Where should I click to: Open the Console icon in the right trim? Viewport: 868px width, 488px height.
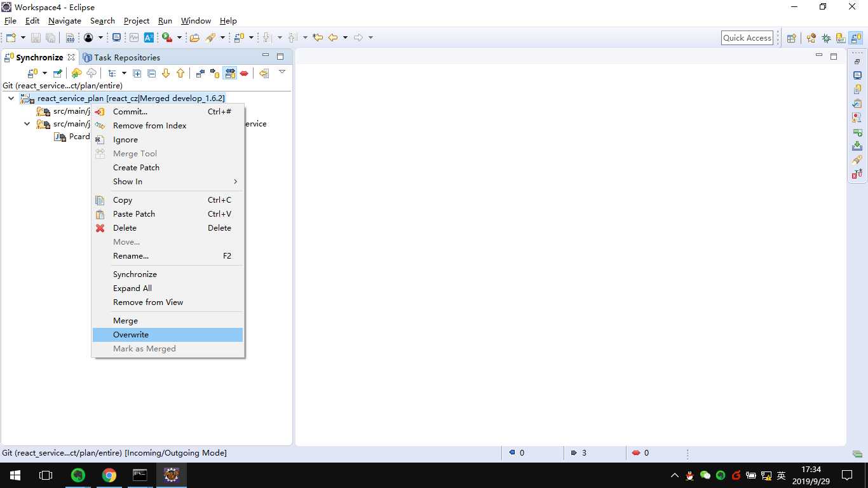[857, 76]
